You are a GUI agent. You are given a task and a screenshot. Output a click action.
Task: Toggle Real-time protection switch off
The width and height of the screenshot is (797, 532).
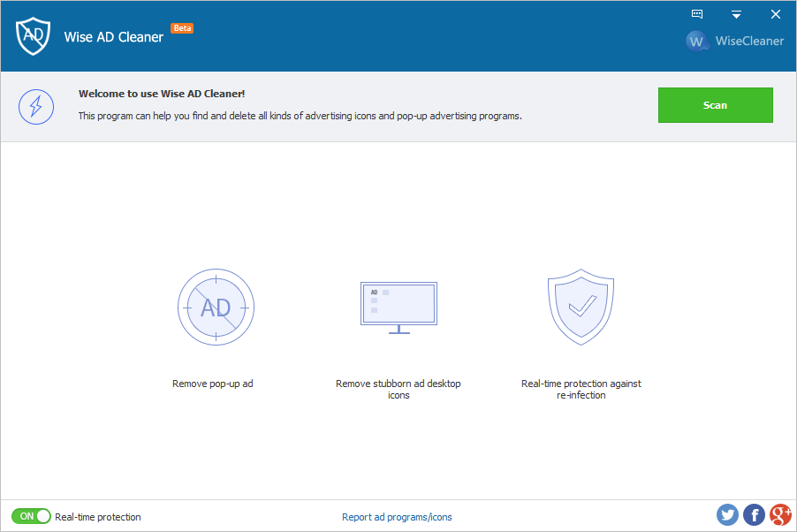pyautogui.click(x=31, y=516)
